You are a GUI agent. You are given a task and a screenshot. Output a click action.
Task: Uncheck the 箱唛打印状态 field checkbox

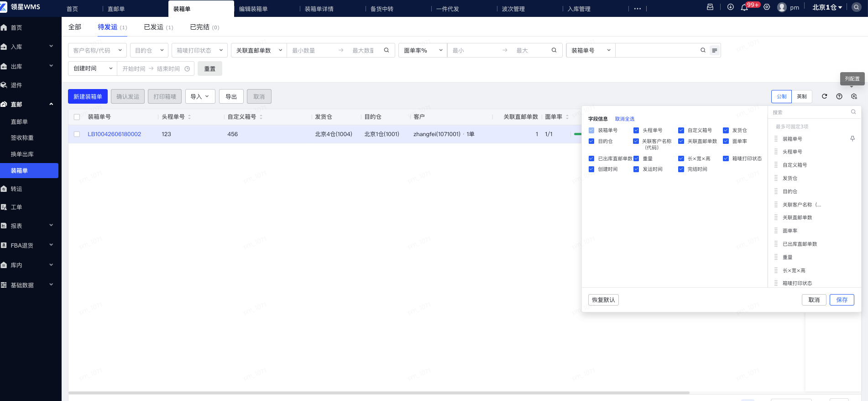[x=726, y=158]
